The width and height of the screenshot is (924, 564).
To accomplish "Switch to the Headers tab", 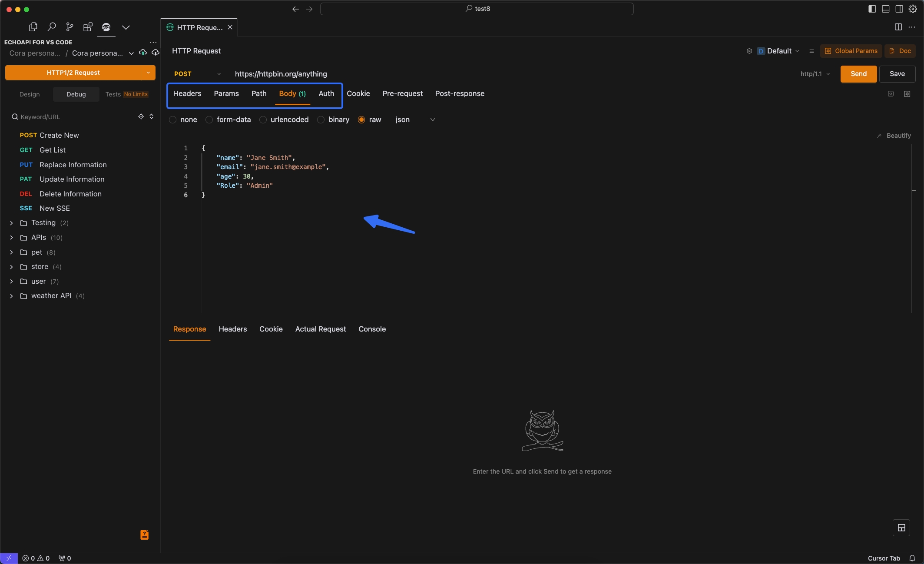I will tap(187, 93).
